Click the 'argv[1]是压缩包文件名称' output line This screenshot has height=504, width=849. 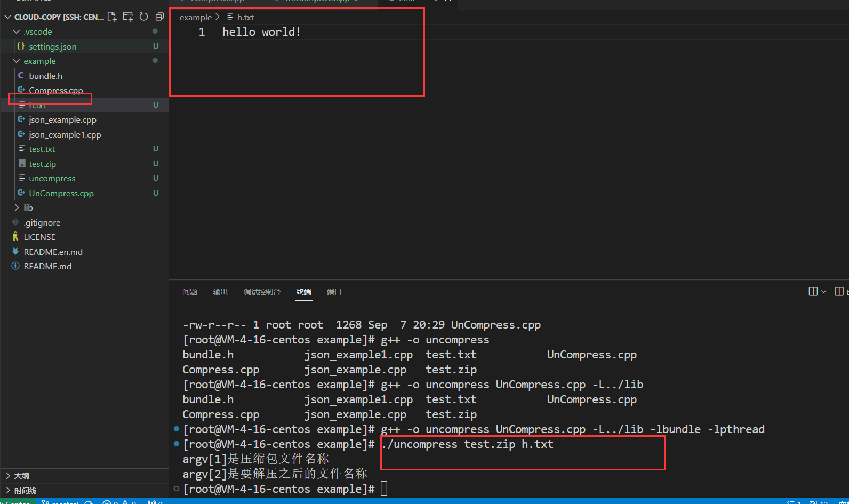(x=255, y=459)
